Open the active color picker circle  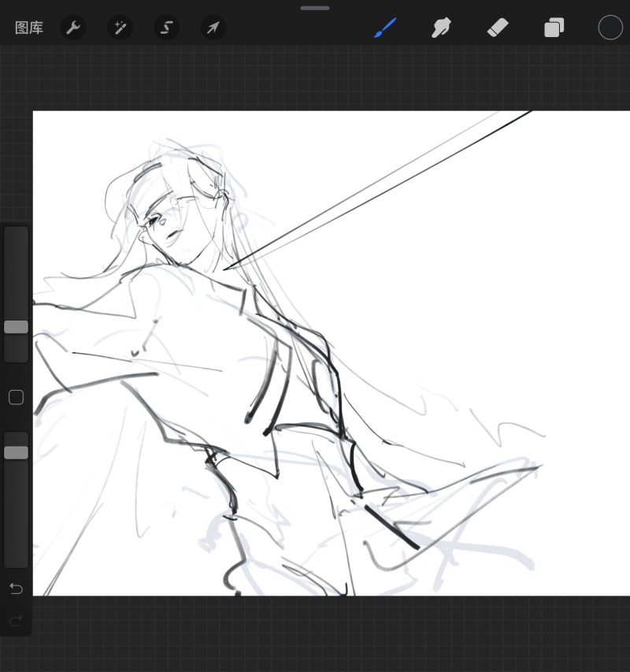pos(610,28)
